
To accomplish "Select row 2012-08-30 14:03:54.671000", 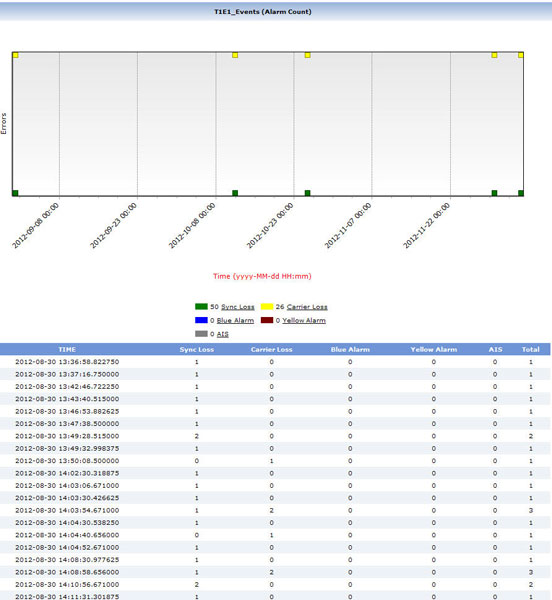I will coord(275,510).
